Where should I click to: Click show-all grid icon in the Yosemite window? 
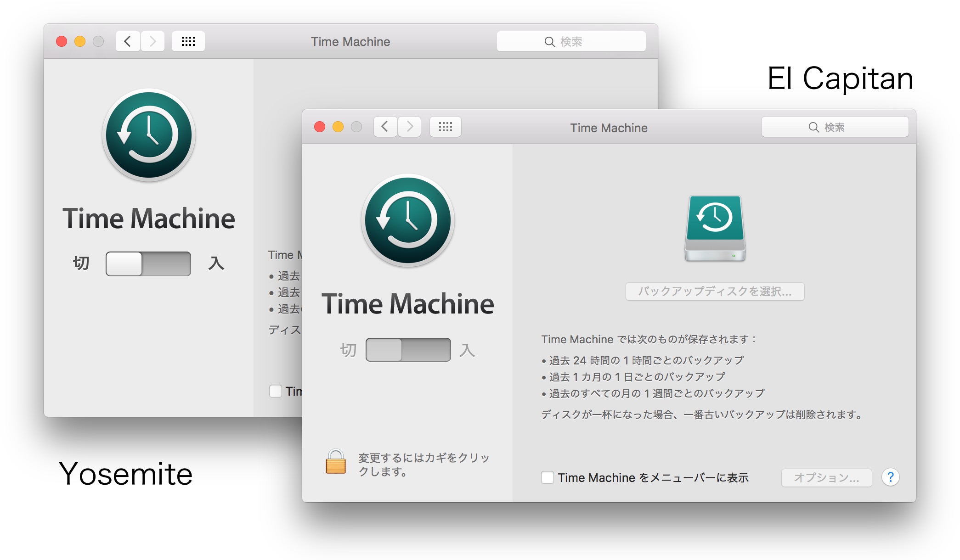tap(188, 42)
